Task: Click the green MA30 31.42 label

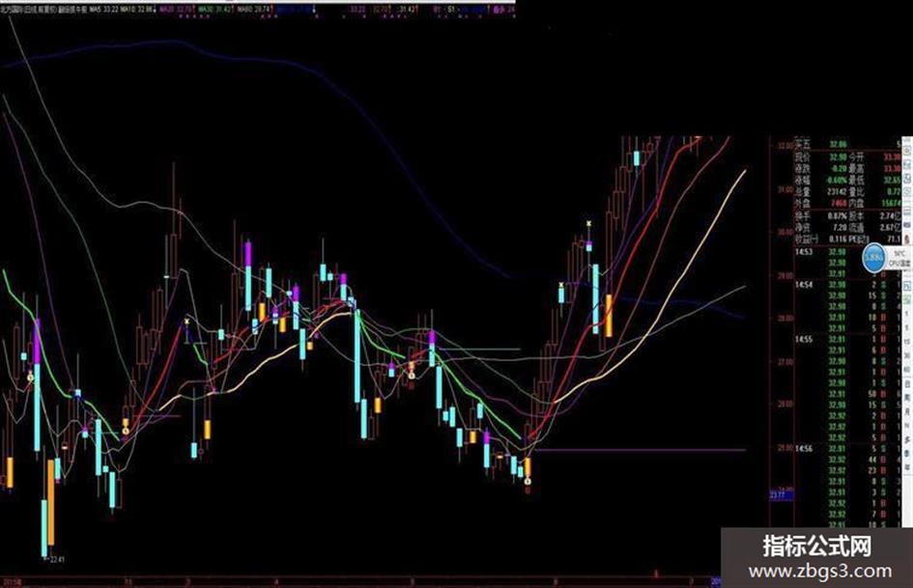Action: (x=216, y=10)
